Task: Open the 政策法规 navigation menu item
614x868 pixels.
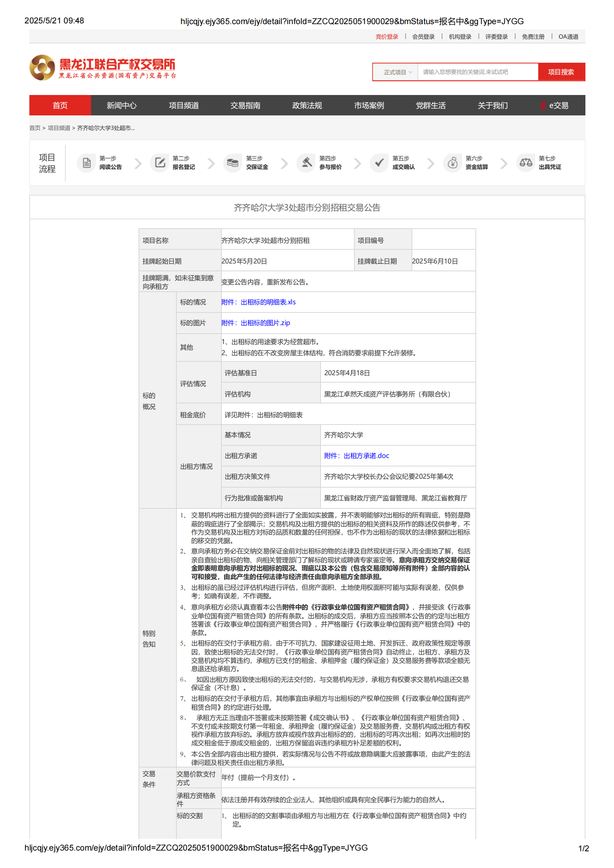Action: click(307, 105)
